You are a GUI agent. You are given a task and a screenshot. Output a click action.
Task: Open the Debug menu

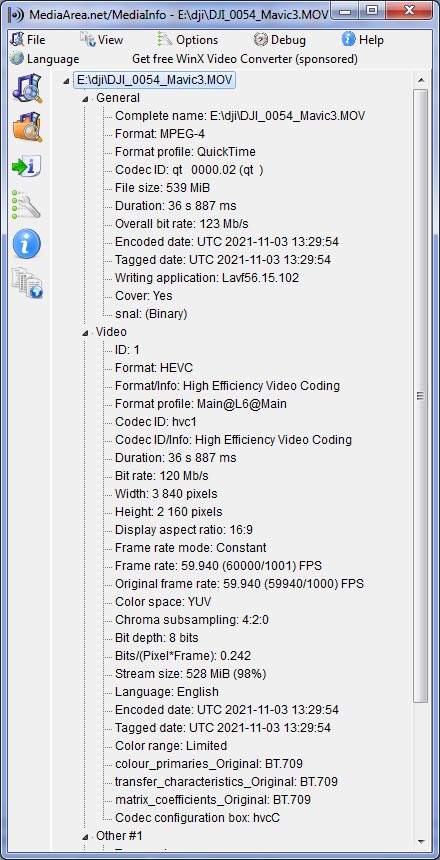coord(280,40)
